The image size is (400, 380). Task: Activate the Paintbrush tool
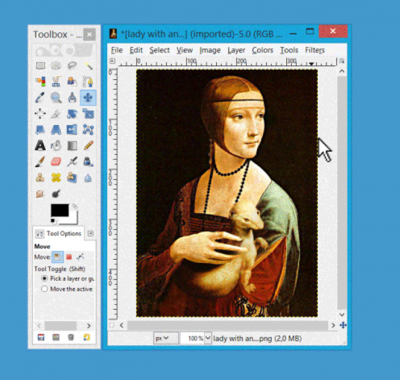(x=40, y=162)
